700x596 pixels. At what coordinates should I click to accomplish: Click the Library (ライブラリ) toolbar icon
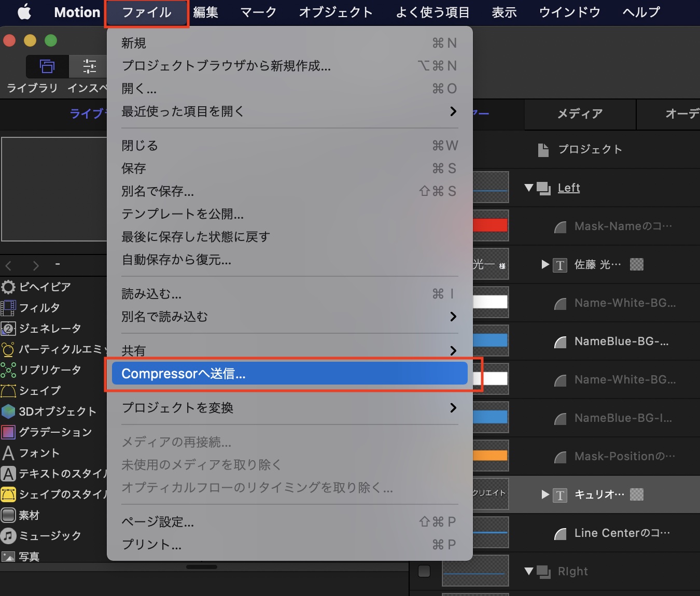[x=47, y=66]
